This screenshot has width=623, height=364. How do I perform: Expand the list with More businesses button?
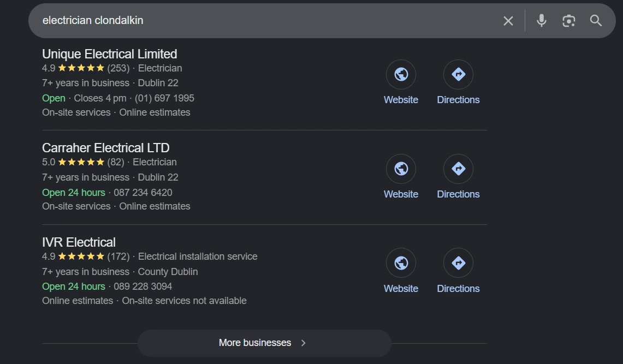point(264,343)
